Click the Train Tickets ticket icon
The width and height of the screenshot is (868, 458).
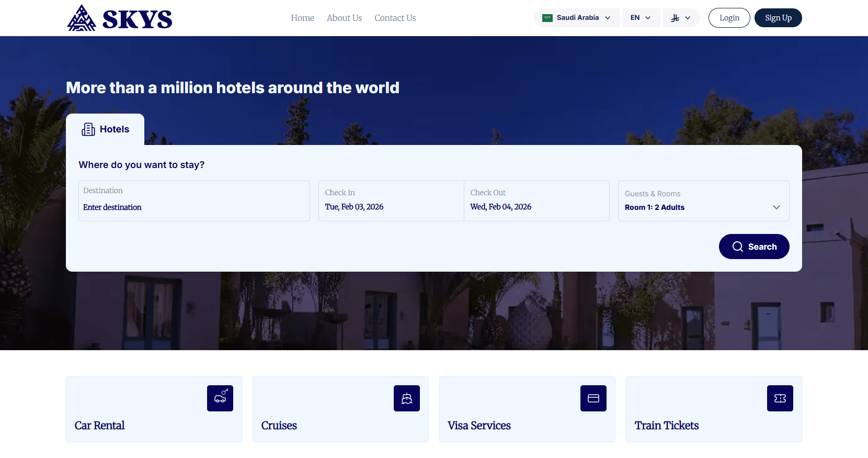[780, 398]
